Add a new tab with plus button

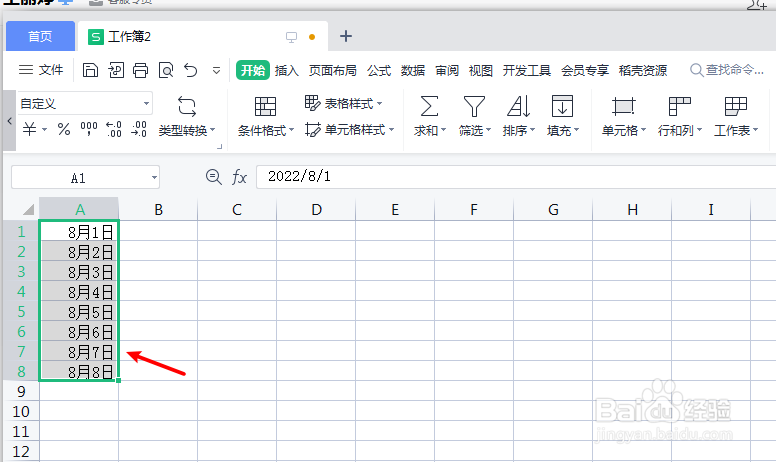346,36
